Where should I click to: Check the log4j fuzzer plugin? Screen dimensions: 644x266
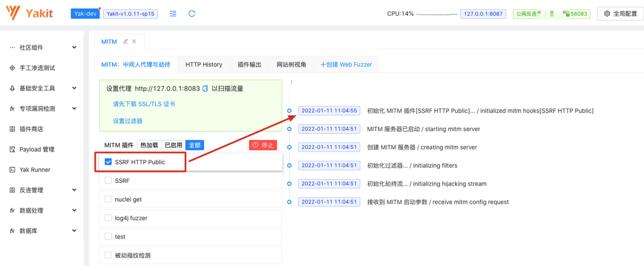tap(108, 218)
